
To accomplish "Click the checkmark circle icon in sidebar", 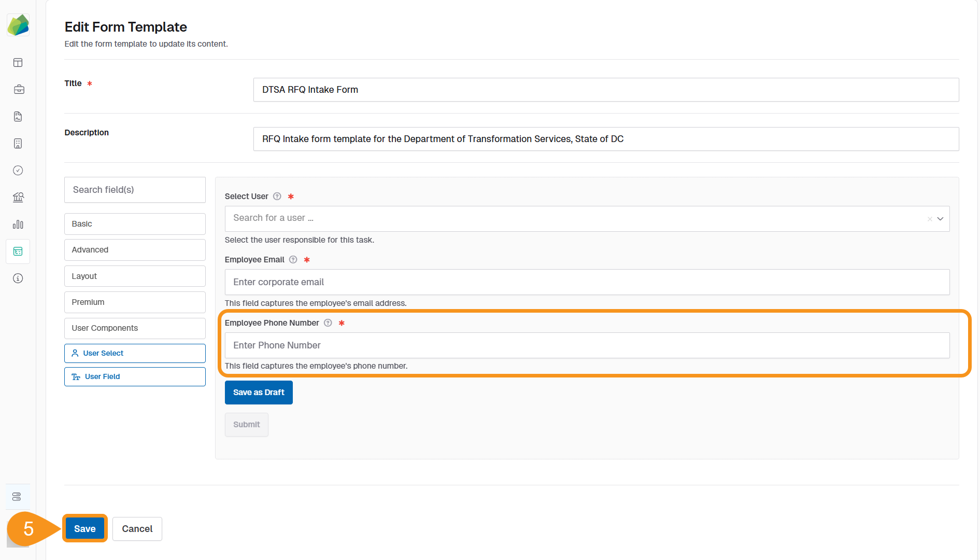I will (18, 171).
